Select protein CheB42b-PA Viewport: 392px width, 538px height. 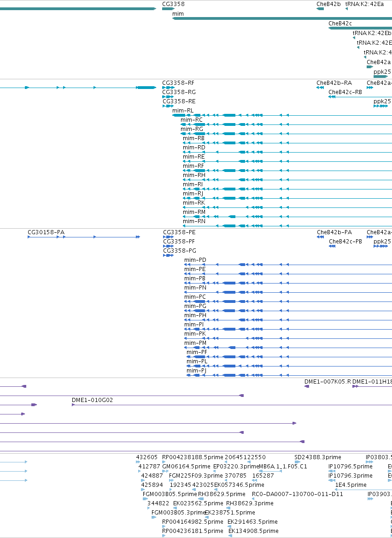[334, 232]
